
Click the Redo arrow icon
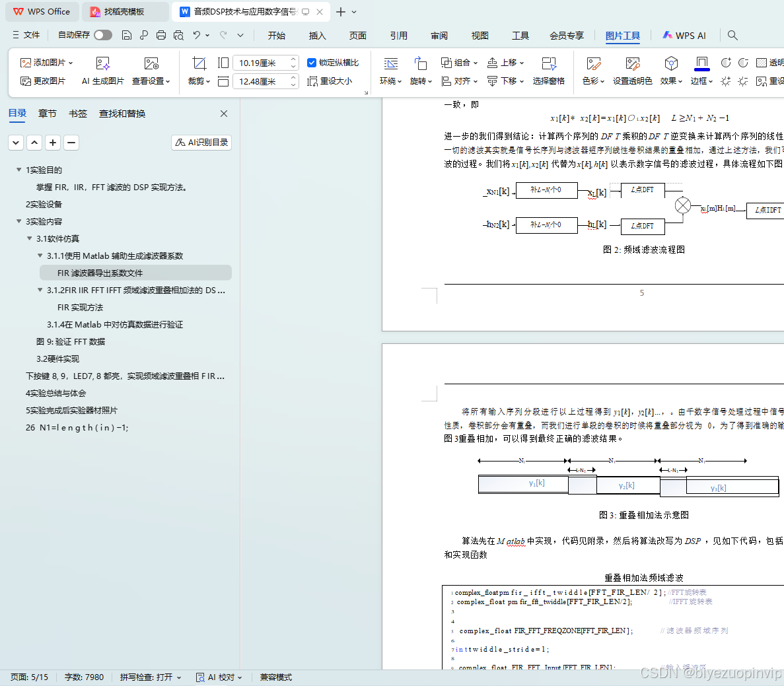223,35
